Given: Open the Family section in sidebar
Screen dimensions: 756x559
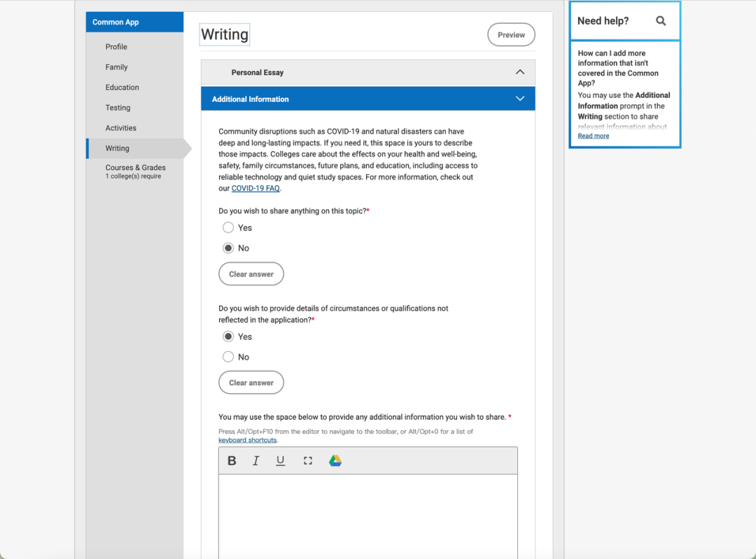Looking at the screenshot, I should [x=117, y=67].
